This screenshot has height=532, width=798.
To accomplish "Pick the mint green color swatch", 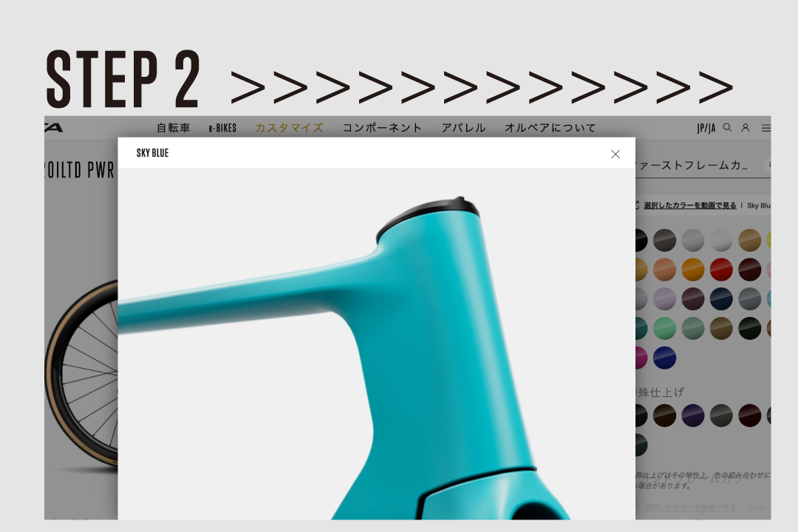I will tap(664, 328).
